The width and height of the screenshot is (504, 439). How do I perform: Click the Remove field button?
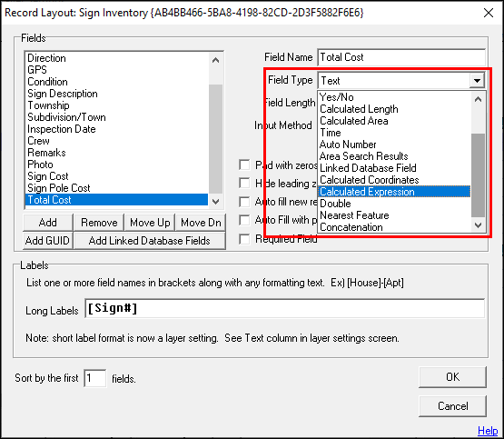point(99,223)
